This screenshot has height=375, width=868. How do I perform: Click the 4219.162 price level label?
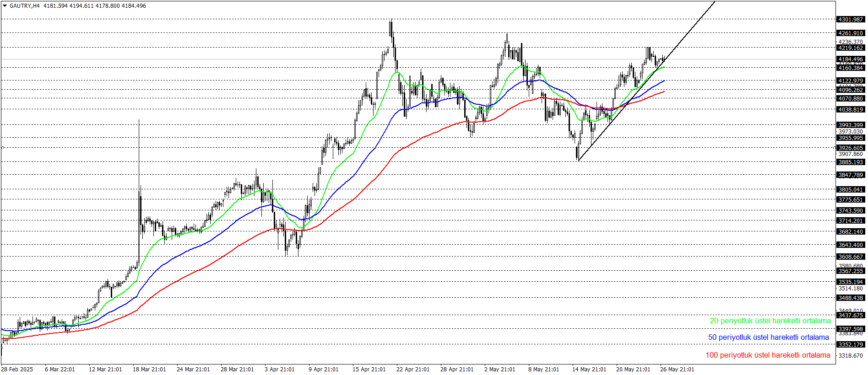click(851, 48)
